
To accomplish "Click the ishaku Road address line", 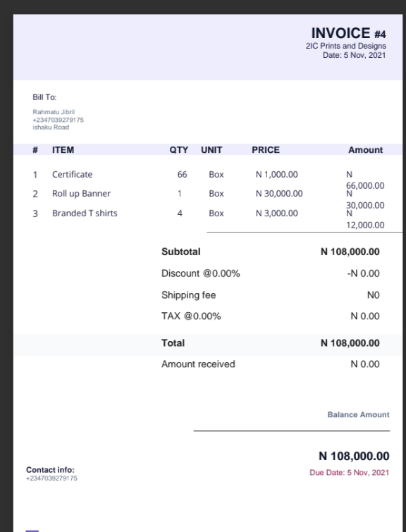I will point(51,128).
